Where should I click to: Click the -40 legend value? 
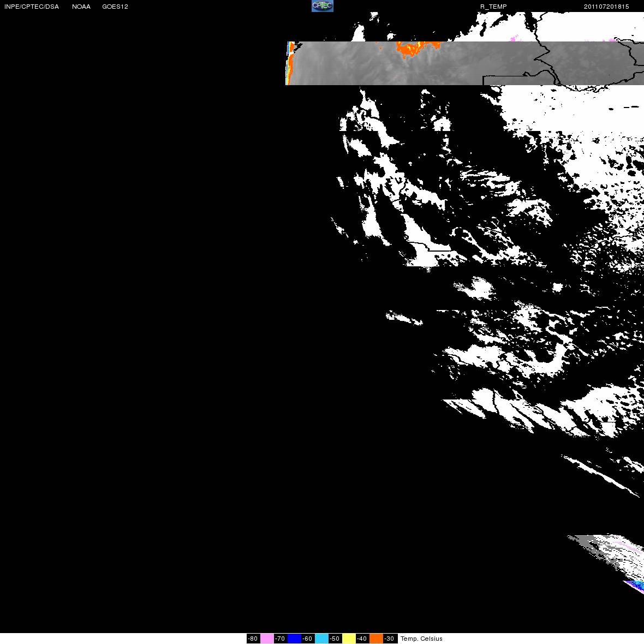[x=362, y=639]
